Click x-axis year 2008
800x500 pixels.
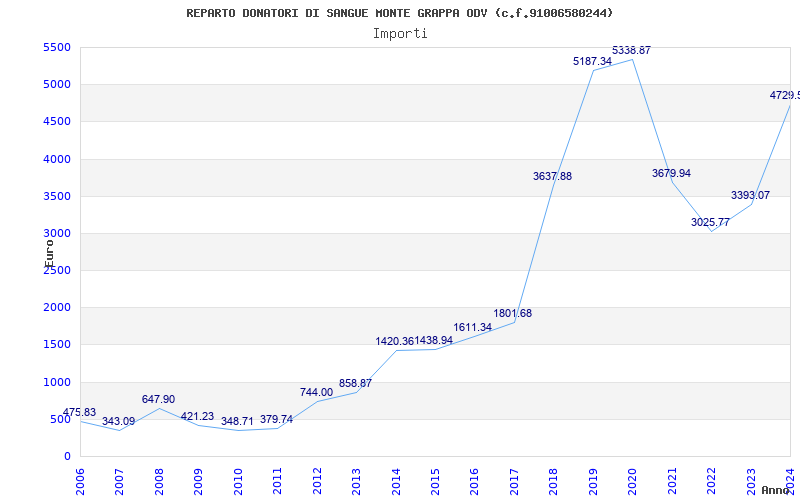(159, 481)
